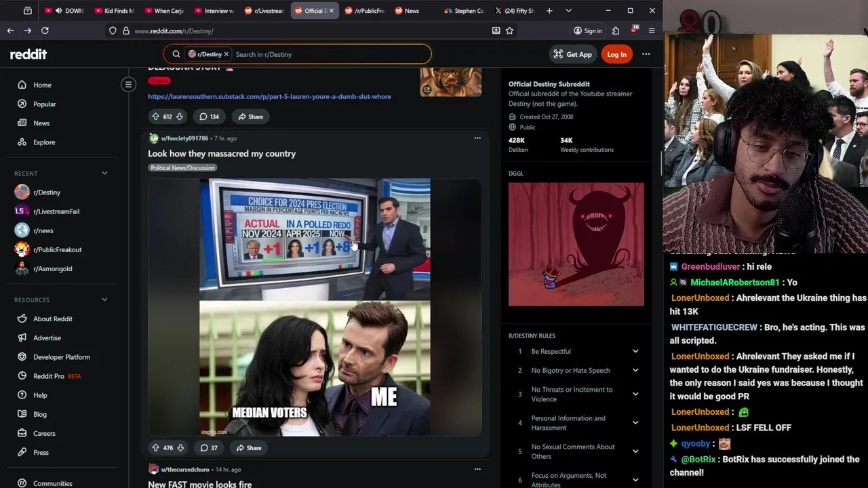Close the Official Destiny browser tab

[x=331, y=11]
